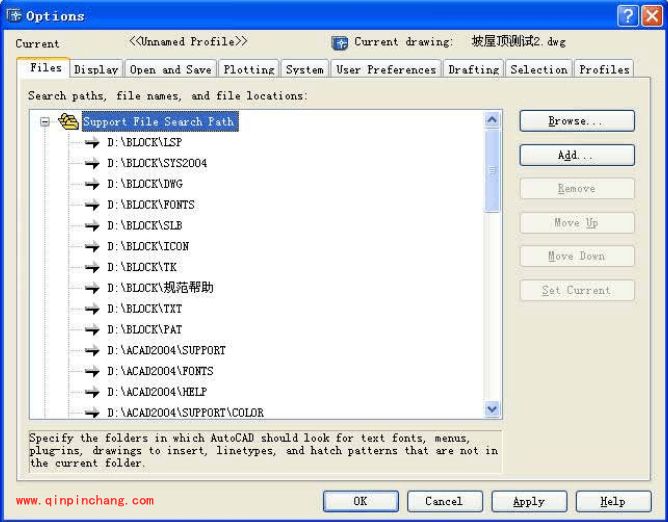Click the Remove button

coord(577,188)
